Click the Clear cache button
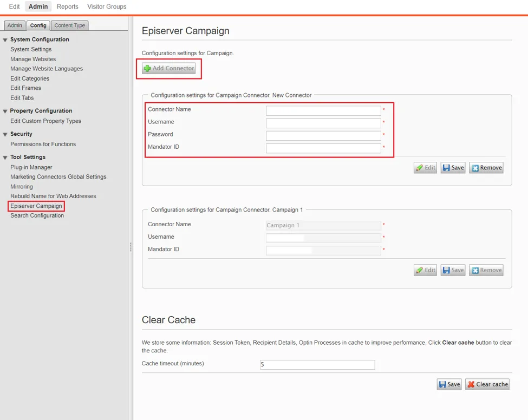Image resolution: width=528 pixels, height=420 pixels. [x=487, y=384]
